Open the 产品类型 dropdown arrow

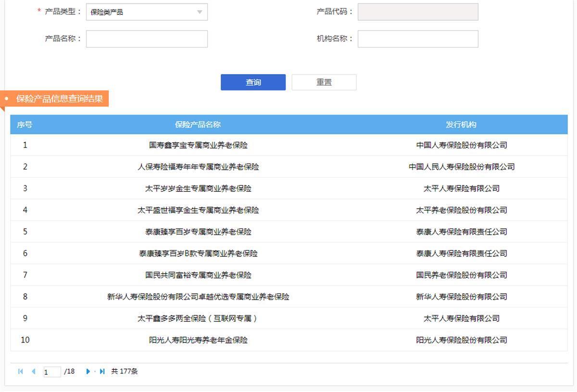coord(200,13)
